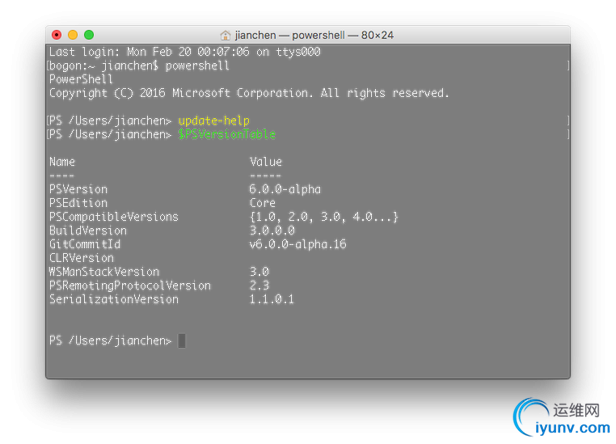Click the window title 'jianchen — powershell — 80×24'
The image size is (616, 444).
(x=314, y=35)
